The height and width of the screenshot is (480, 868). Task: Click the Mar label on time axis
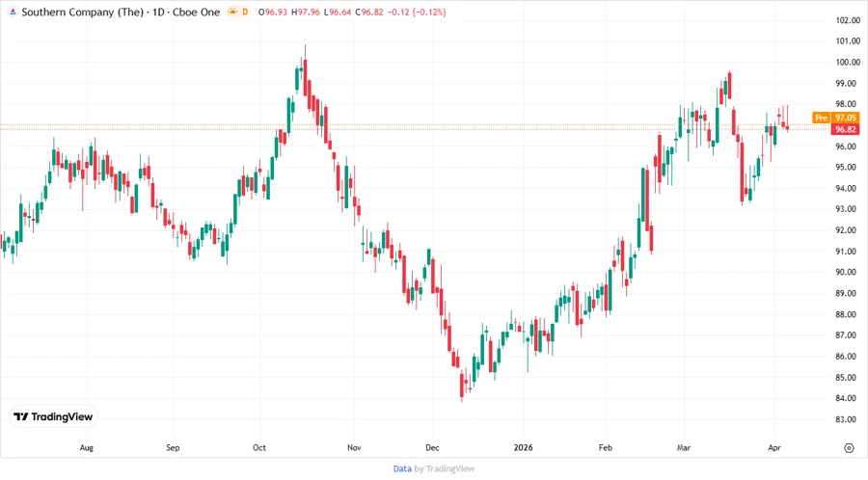(684, 447)
